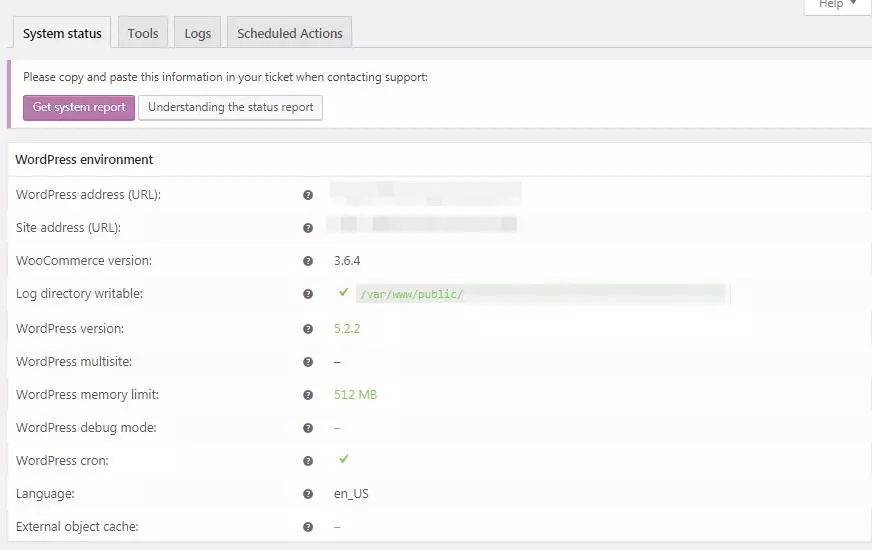The image size is (872, 550).
Task: Click help icon for External object cache
Action: click(308, 527)
